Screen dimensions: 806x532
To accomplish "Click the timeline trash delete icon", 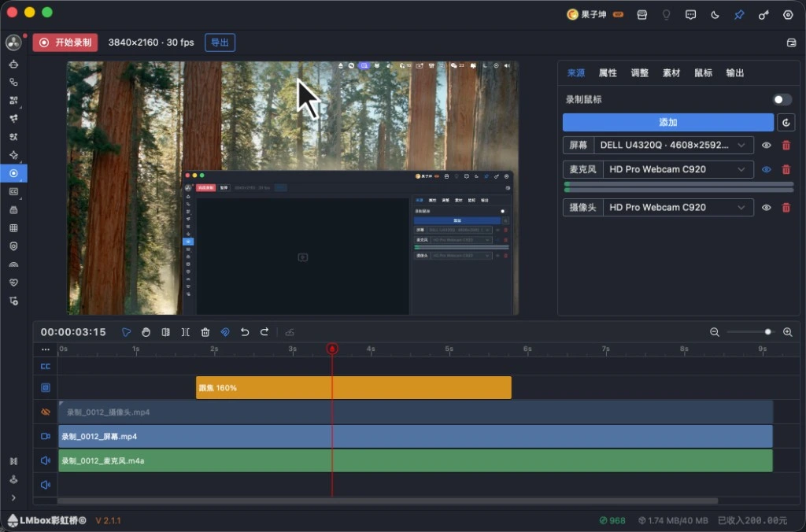I will tap(205, 332).
